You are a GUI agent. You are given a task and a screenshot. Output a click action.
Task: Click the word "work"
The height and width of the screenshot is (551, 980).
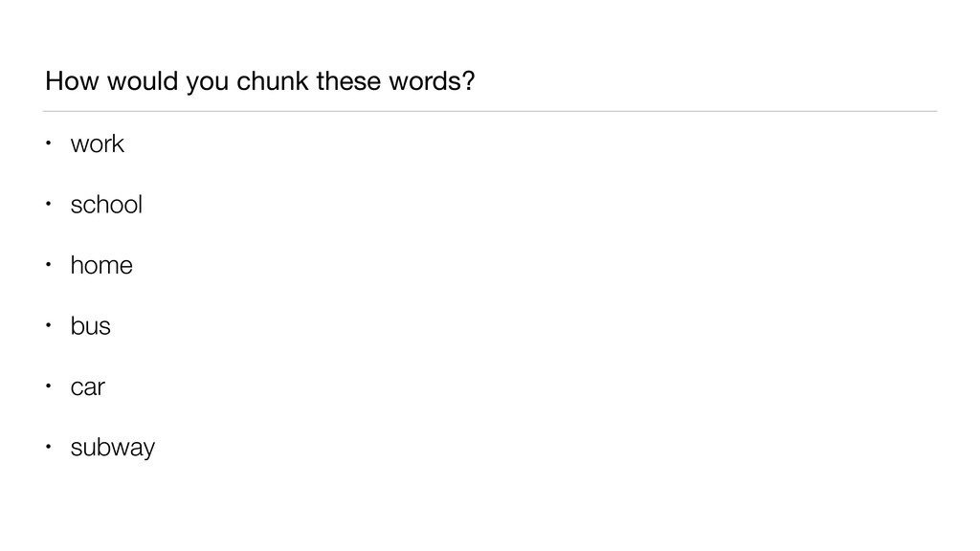pyautogui.click(x=97, y=144)
